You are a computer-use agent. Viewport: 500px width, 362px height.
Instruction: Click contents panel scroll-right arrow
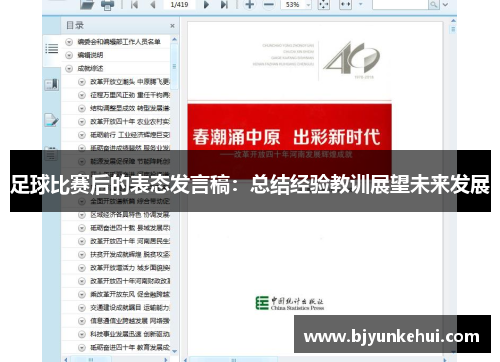pyautogui.click(x=166, y=360)
